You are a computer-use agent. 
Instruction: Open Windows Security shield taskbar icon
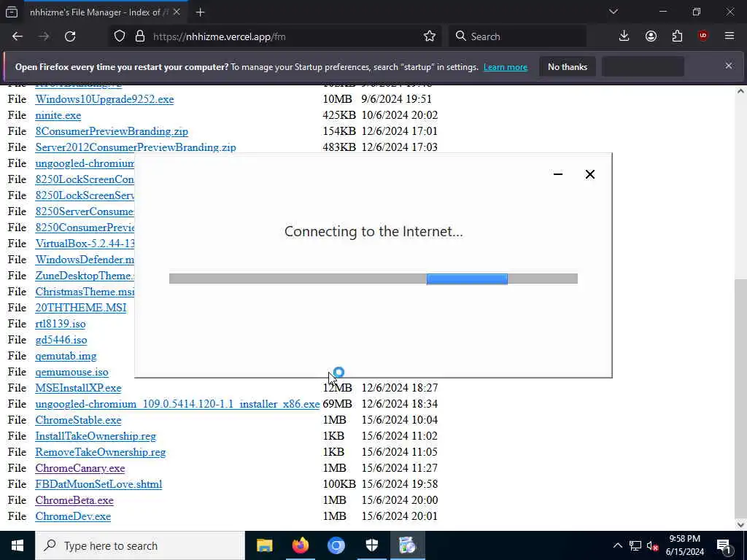tap(371, 545)
